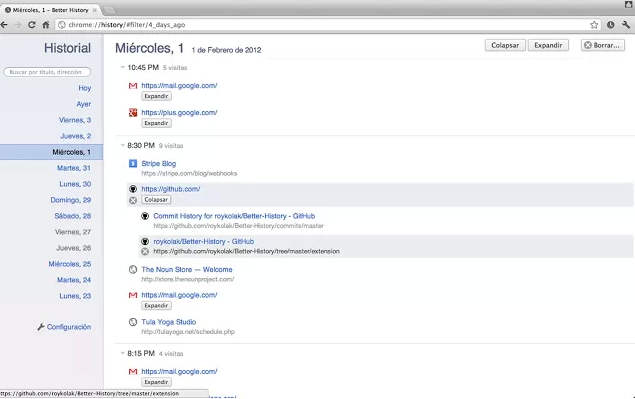The image size is (635, 399).
Task: Open roykolak/Better-History - GitHub link
Action: point(204,242)
